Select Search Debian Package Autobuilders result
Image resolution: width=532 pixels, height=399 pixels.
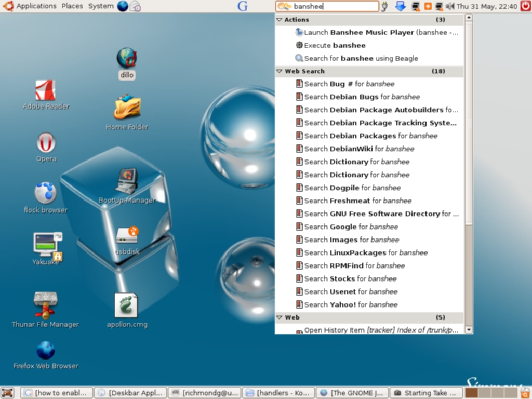[369, 110]
